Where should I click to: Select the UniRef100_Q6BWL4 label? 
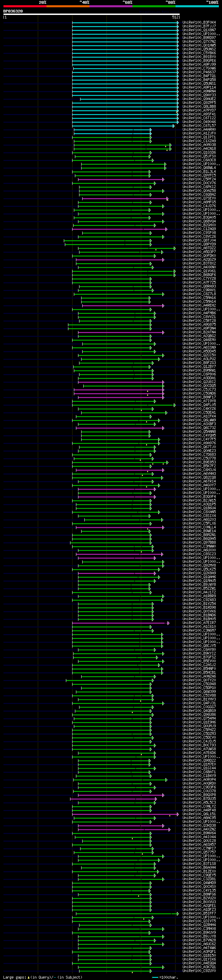(199, 168)
